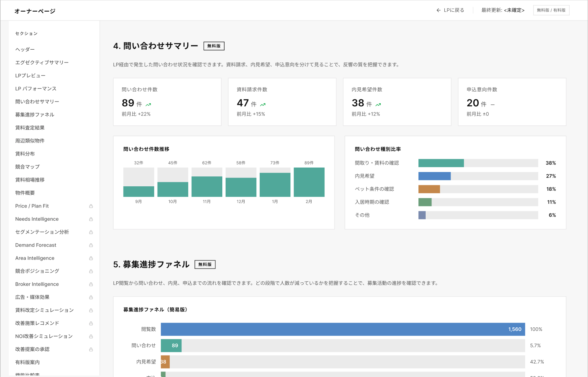This screenshot has height=377, width=588.
Task: Toggle the 無料版 / 有料版 plan switch
Action: click(x=551, y=10)
